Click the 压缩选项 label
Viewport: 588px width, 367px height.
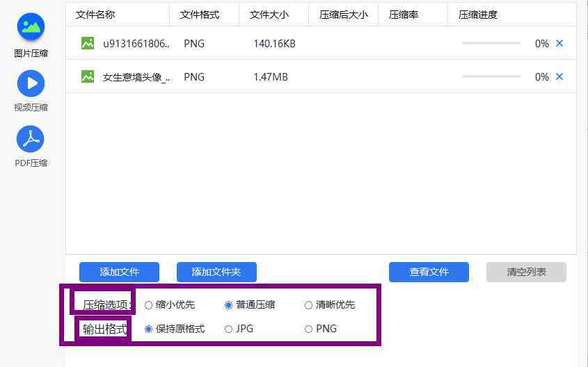point(107,305)
